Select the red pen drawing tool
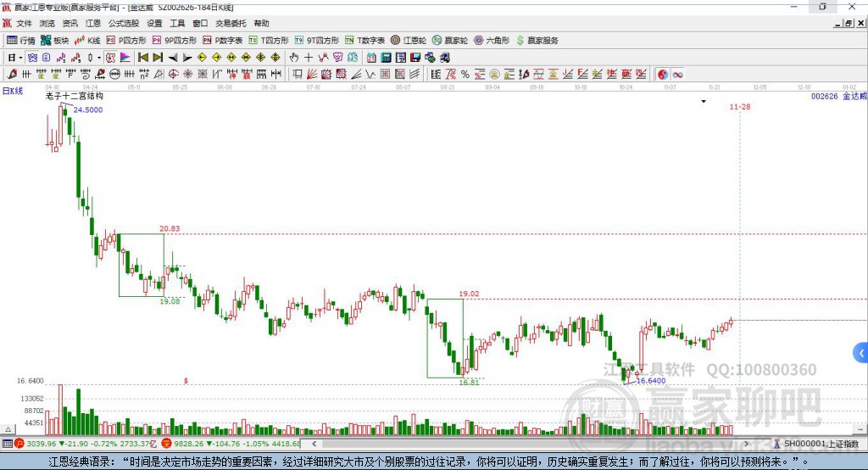 click(x=12, y=75)
